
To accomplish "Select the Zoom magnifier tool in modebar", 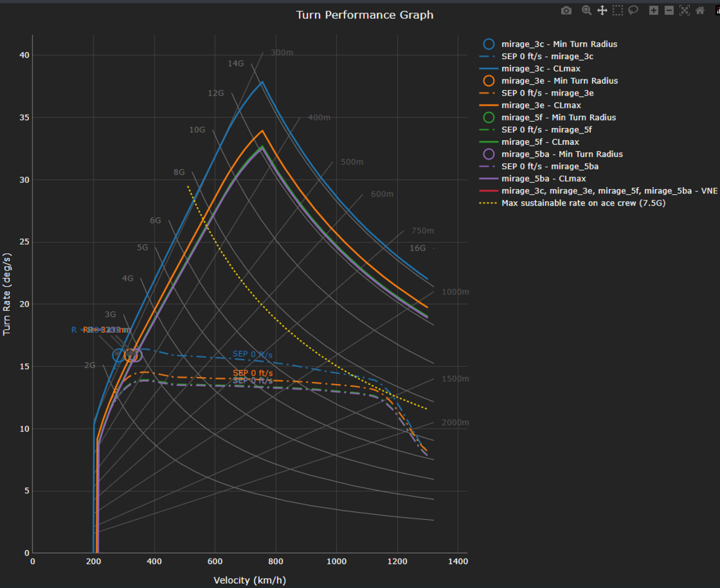I will pos(586,10).
